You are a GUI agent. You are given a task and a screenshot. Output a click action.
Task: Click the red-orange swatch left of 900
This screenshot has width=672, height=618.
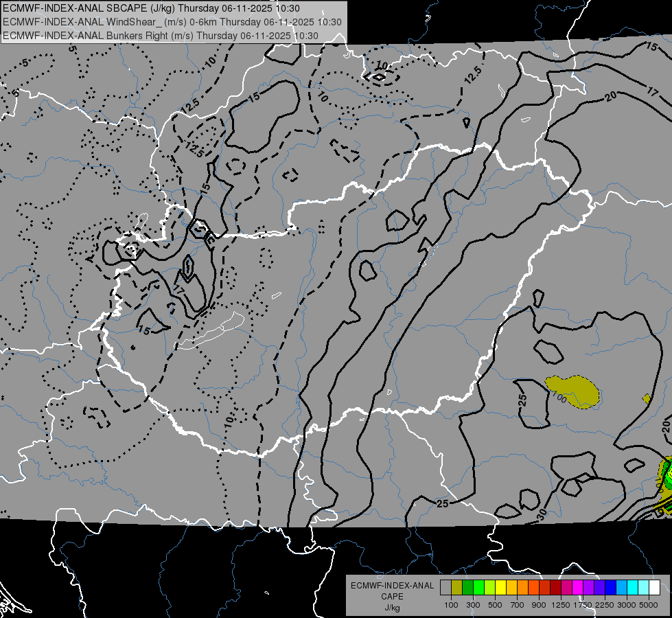tap(533, 587)
